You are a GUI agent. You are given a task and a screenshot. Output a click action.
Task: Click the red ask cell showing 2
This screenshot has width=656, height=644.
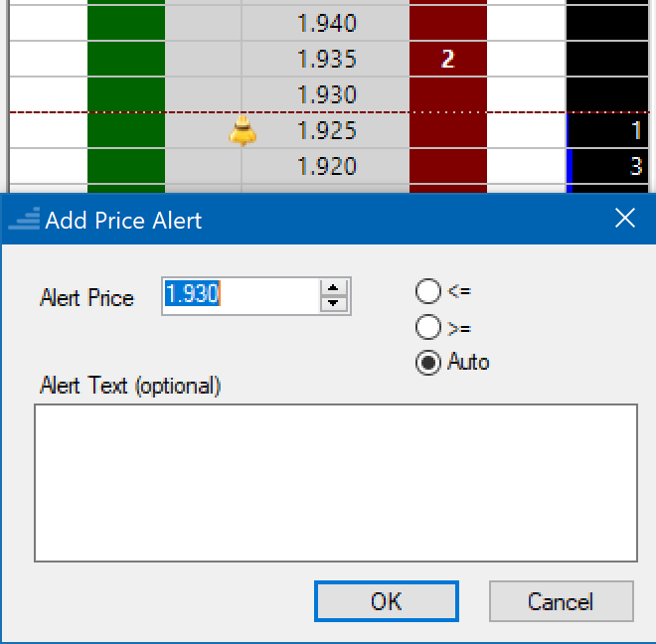[447, 60]
